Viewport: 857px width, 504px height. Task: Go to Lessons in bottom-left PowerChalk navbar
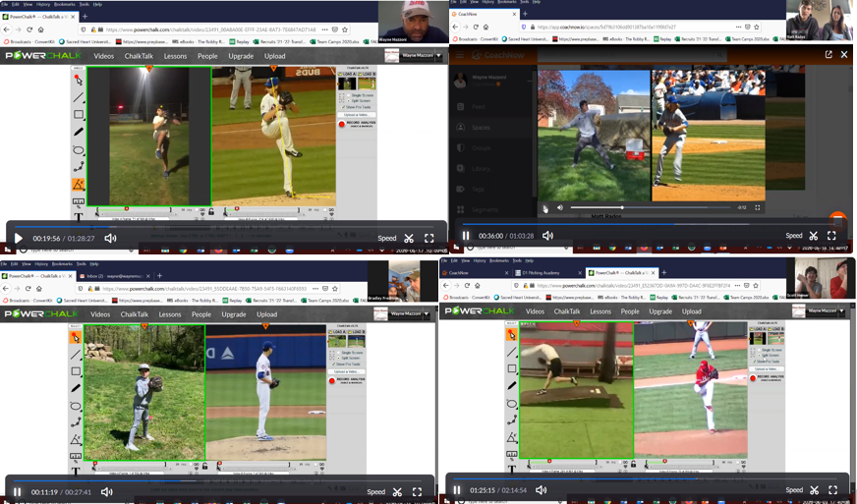pyautogui.click(x=170, y=314)
